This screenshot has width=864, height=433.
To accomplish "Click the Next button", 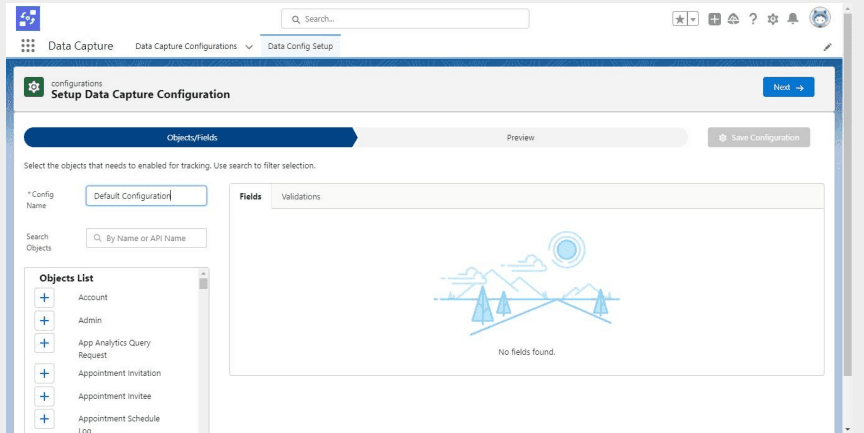I will point(789,87).
